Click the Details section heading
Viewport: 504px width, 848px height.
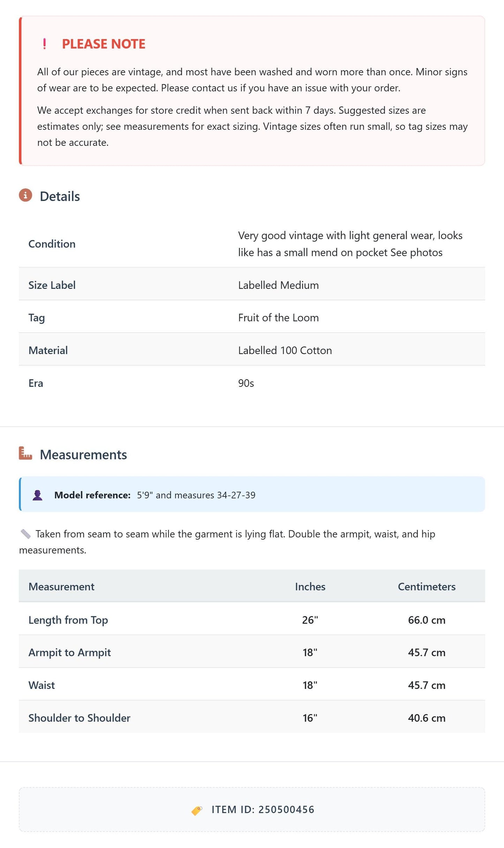(x=60, y=196)
